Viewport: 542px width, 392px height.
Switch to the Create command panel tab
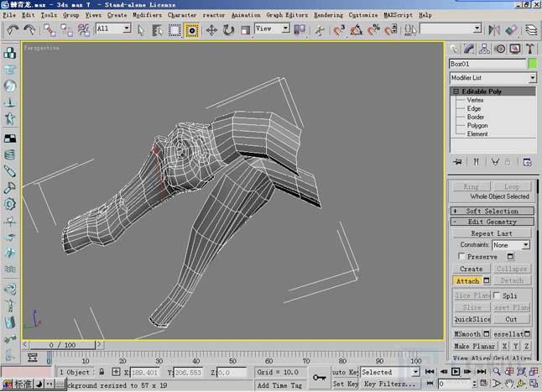[x=454, y=49]
